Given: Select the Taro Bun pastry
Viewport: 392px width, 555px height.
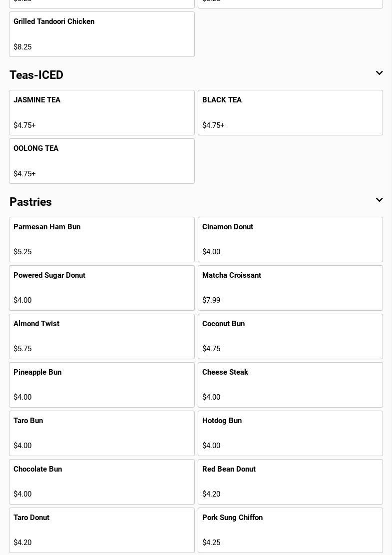Looking at the screenshot, I should tap(102, 433).
